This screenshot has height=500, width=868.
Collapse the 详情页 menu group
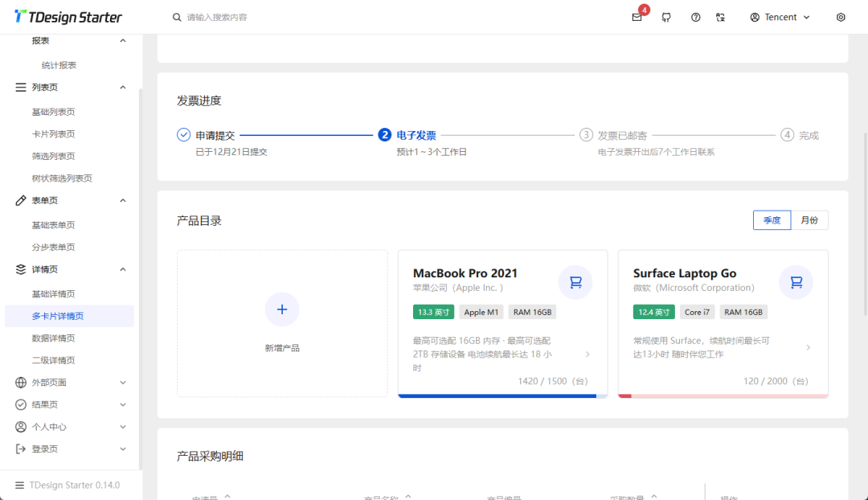coord(123,269)
